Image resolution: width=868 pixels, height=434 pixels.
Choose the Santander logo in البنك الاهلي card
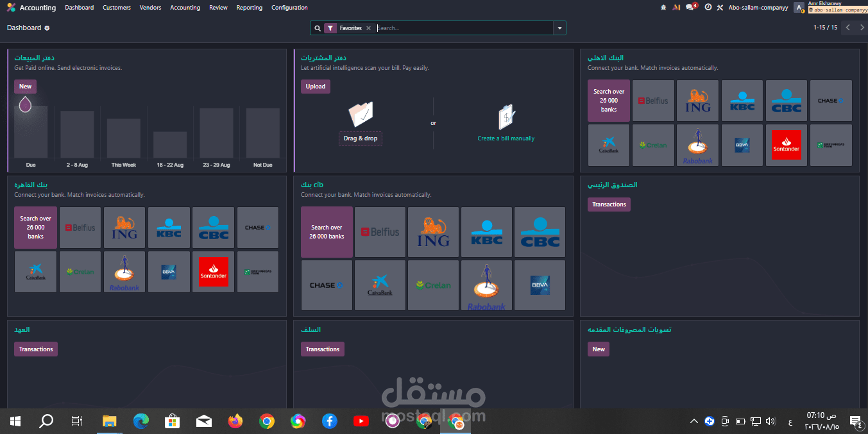pyautogui.click(x=787, y=145)
